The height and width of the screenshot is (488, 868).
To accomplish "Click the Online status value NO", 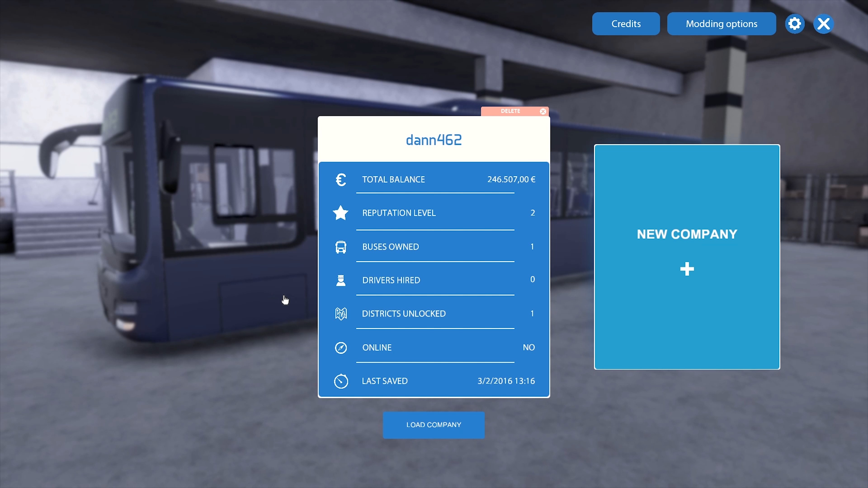I will tap(528, 347).
